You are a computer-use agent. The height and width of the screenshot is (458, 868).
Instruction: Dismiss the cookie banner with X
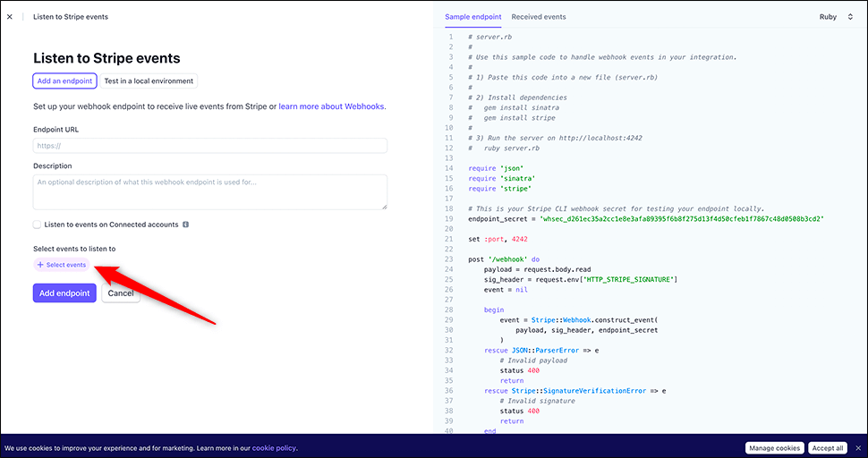point(858,448)
